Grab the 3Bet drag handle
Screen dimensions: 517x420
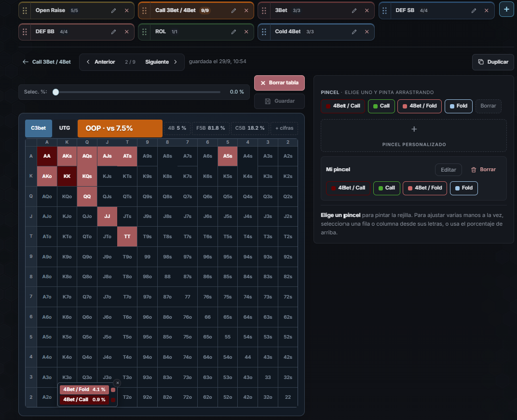pos(264,11)
